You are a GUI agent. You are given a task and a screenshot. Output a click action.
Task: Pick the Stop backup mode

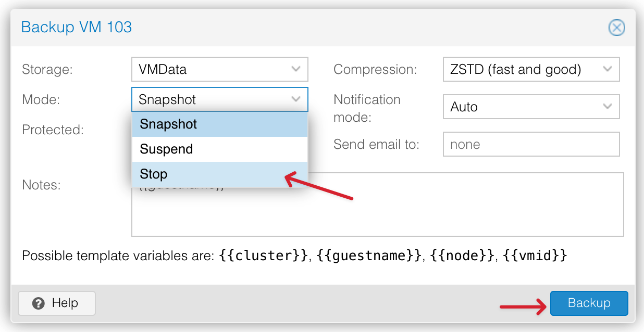(219, 174)
